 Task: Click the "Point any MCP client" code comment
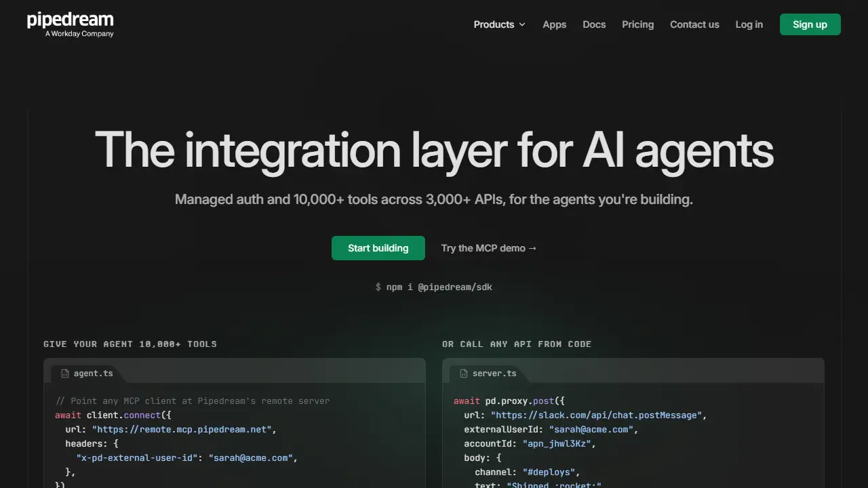point(193,401)
